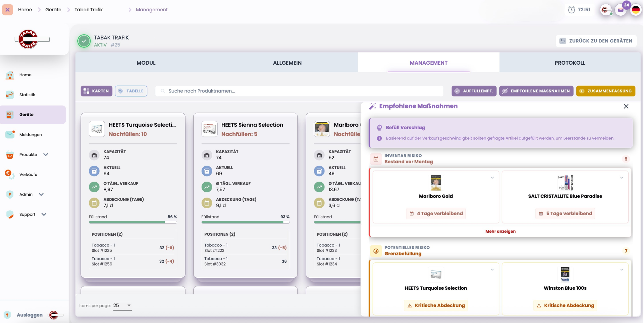Open Meldungen envelope icon in sidebar
The height and width of the screenshot is (323, 644).
coord(10,134)
